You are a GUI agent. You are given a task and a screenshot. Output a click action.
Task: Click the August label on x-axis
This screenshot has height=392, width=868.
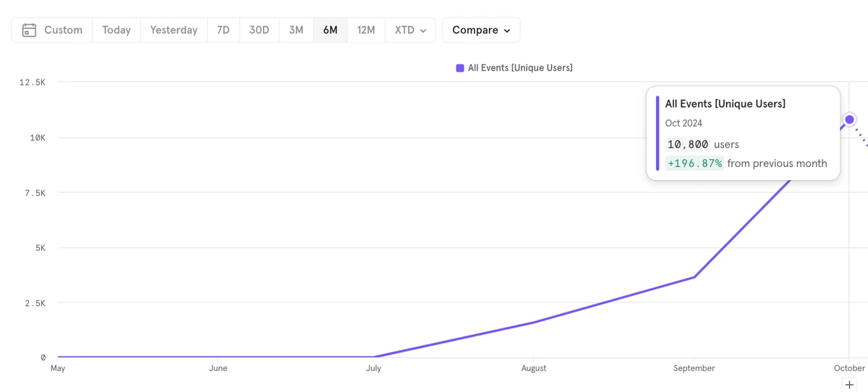[534, 368]
